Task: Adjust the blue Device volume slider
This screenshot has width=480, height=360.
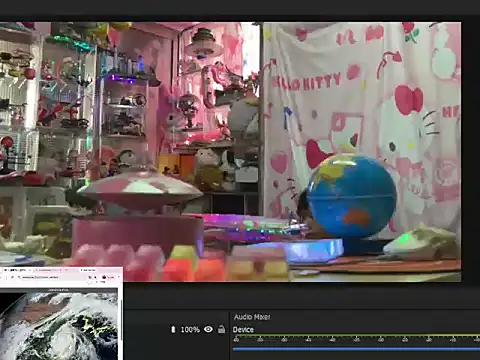Action: [356, 349]
